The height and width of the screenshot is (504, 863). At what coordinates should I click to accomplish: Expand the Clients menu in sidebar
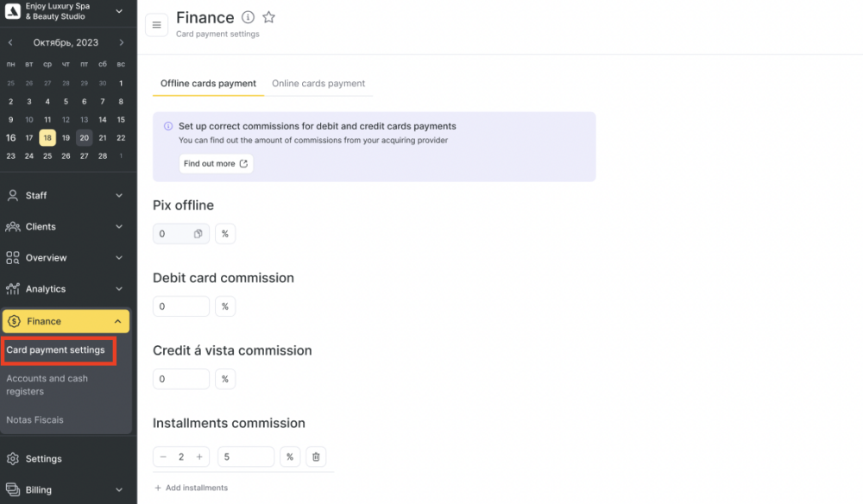66,227
